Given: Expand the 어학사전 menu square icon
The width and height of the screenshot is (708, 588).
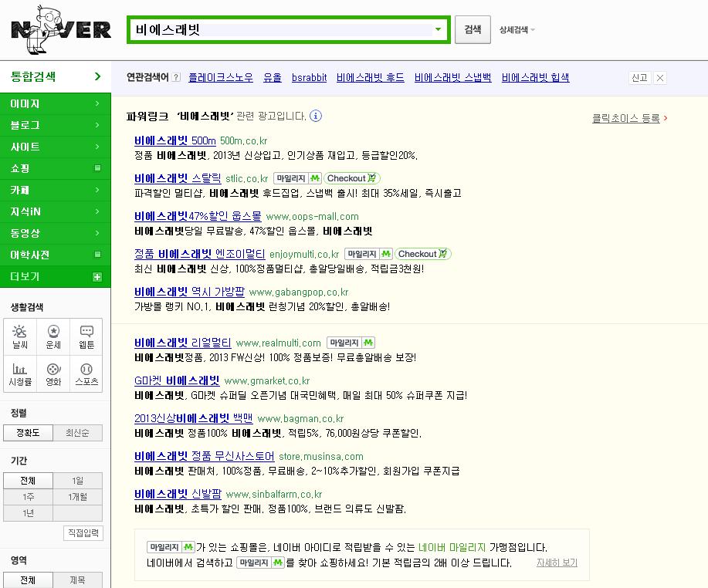Looking at the screenshot, I should click(x=97, y=255).
